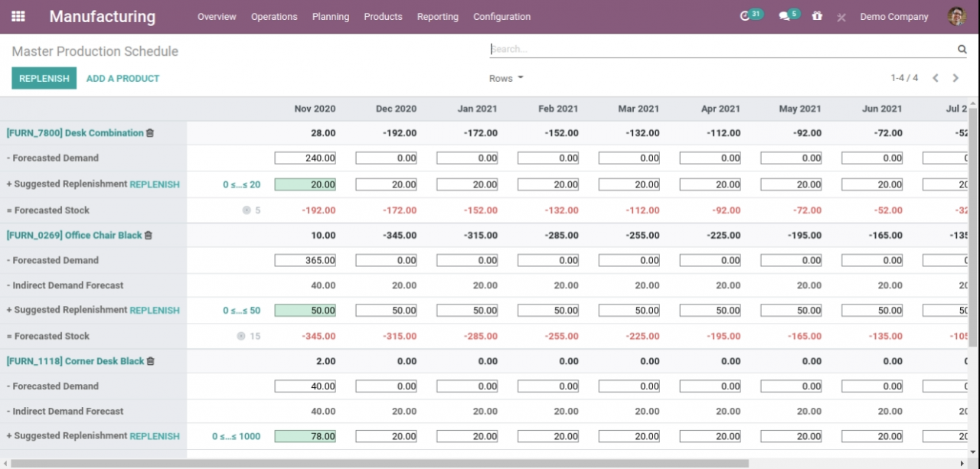
Task: Go to next page arrow
Action: pos(955,78)
